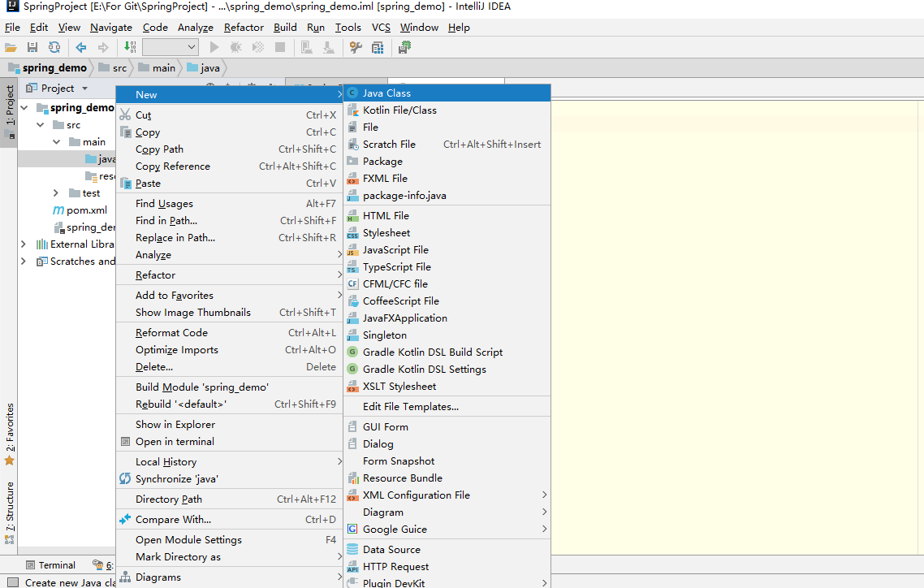Click Find Usages menu entry
The height and width of the screenshot is (588, 924).
point(229,204)
